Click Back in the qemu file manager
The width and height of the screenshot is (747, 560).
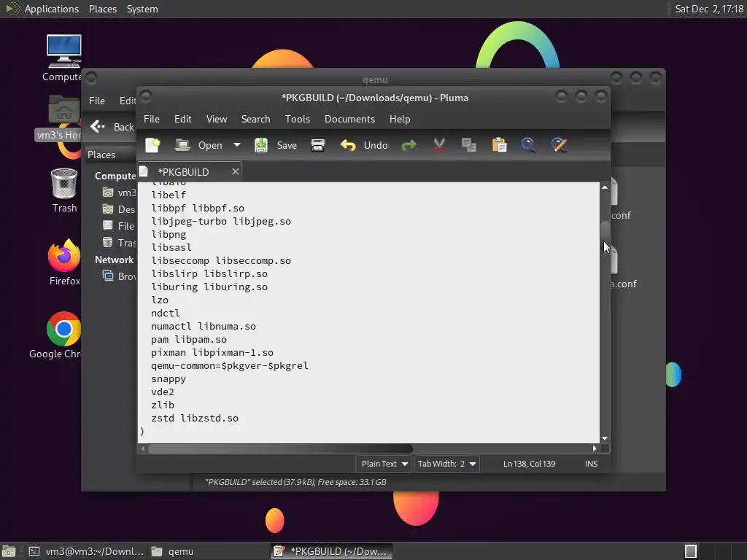coord(112,127)
